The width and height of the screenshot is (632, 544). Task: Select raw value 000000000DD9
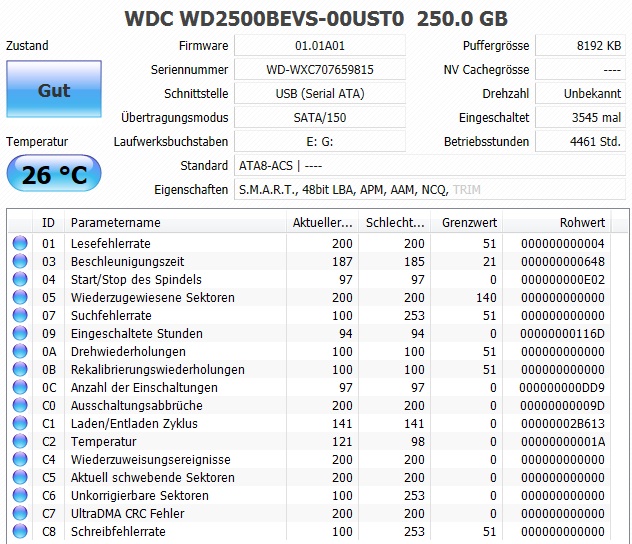[562, 387]
